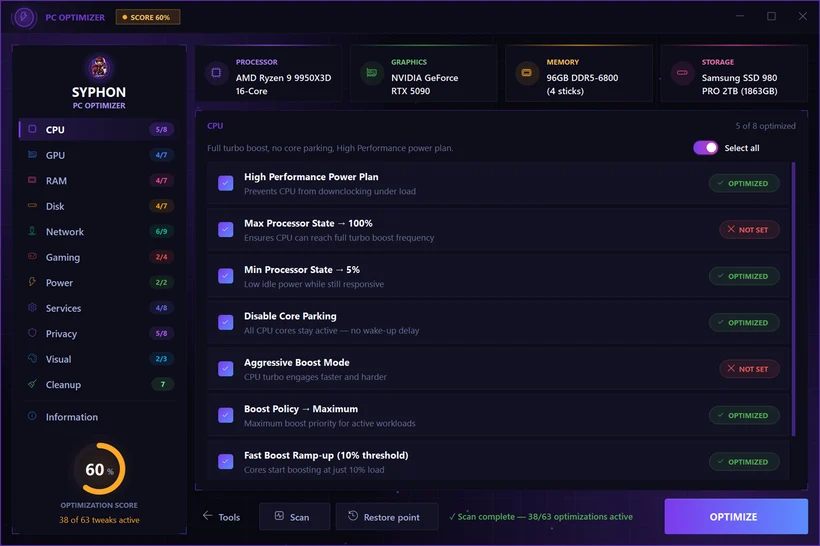Go to the Network category
The image size is (820, 546).
(97, 231)
